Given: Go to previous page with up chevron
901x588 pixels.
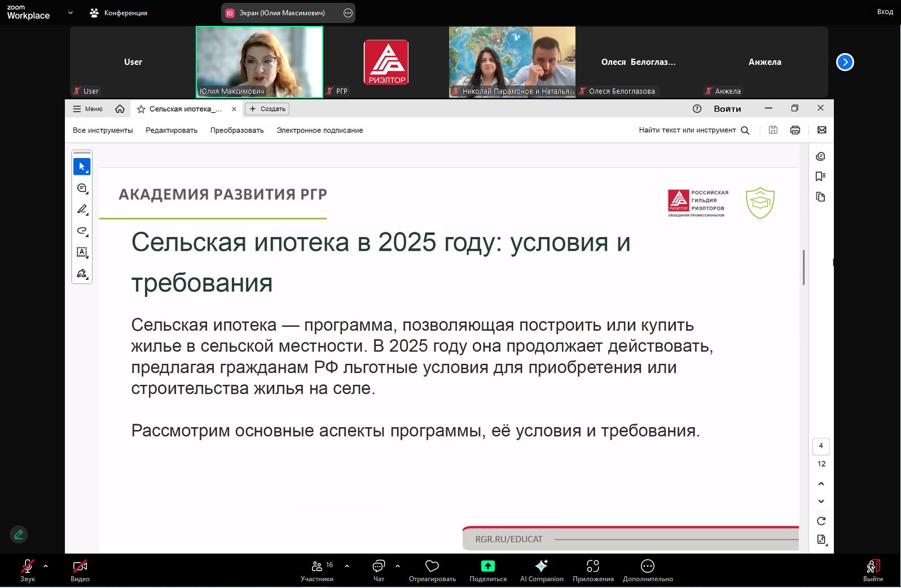Looking at the screenshot, I should coord(821,484).
